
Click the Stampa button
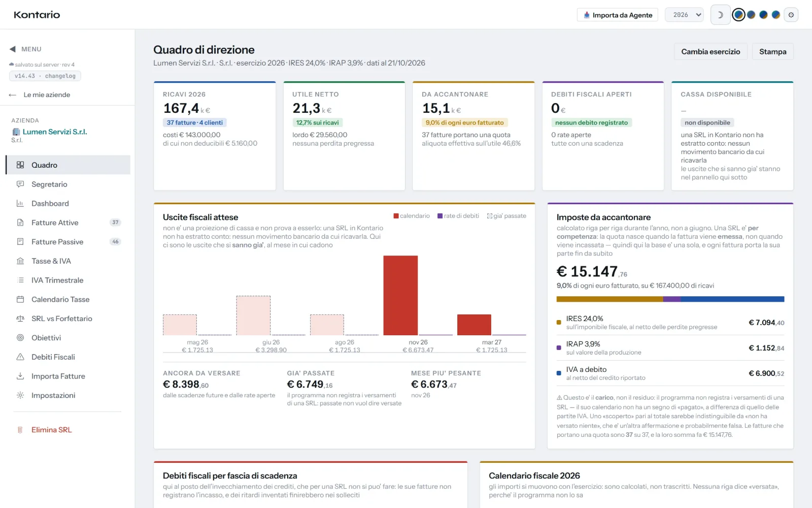tap(772, 52)
